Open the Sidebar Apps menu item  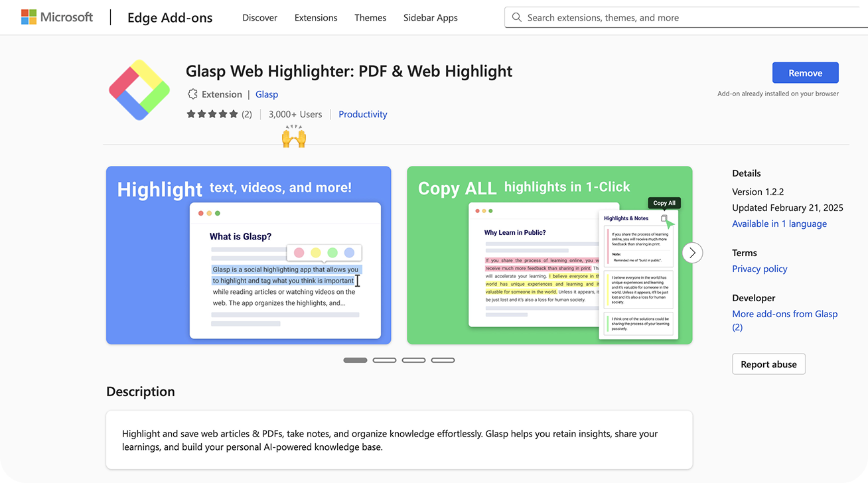(x=431, y=18)
